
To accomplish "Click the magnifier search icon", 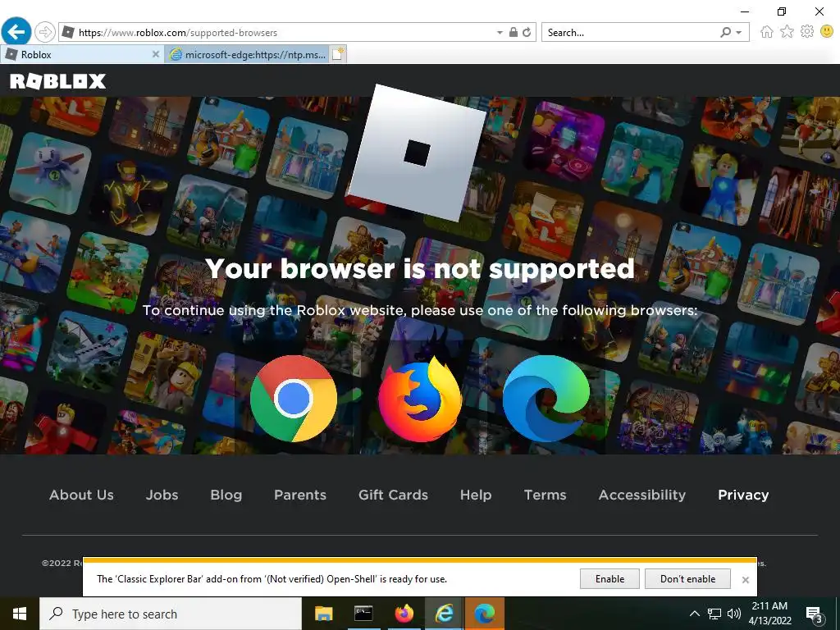I will (725, 32).
